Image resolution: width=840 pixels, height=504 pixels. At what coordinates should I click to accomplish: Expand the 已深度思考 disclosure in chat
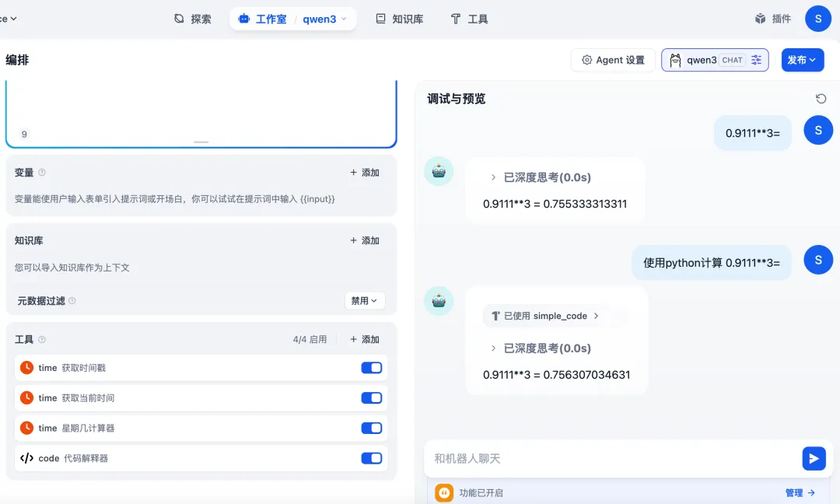click(546, 177)
